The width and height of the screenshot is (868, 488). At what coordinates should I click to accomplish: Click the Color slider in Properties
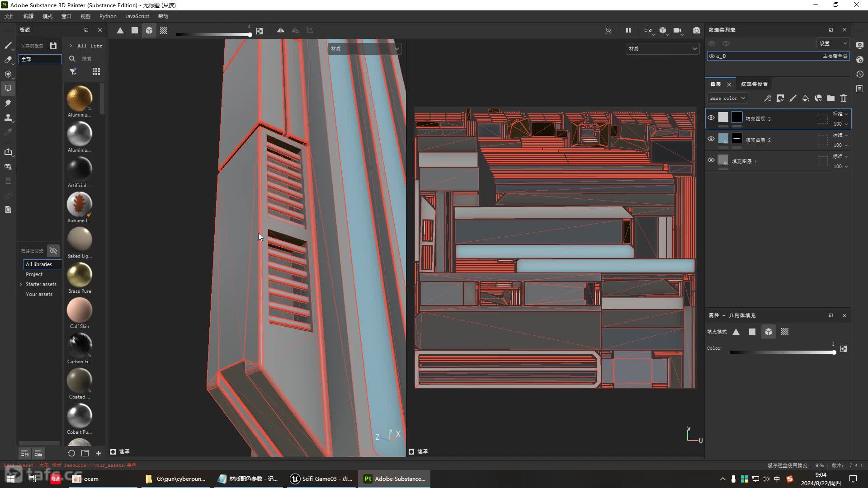click(782, 352)
